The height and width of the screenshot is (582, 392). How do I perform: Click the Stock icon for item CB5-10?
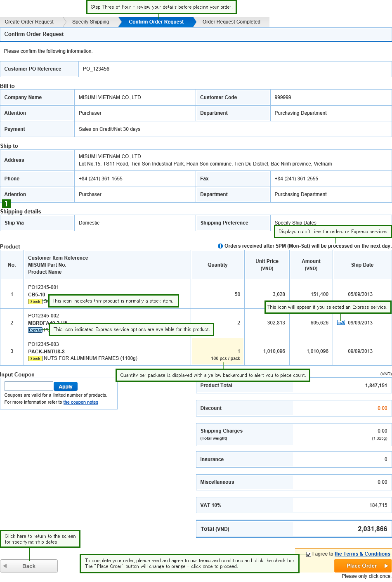click(35, 302)
